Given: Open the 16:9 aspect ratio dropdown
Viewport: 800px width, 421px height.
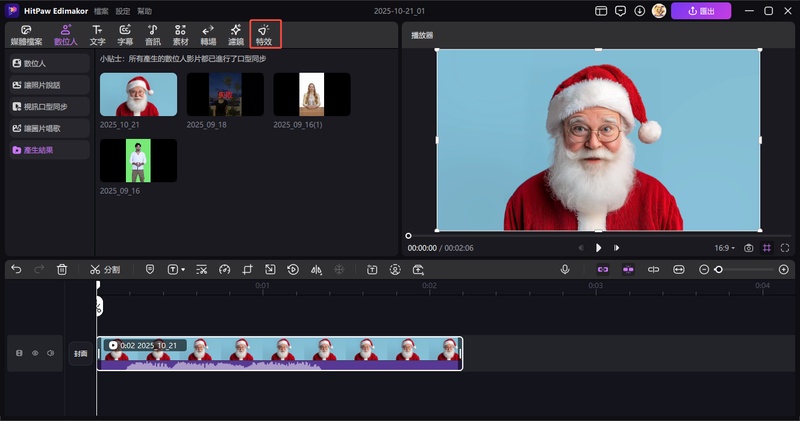Looking at the screenshot, I should pyautogui.click(x=725, y=247).
